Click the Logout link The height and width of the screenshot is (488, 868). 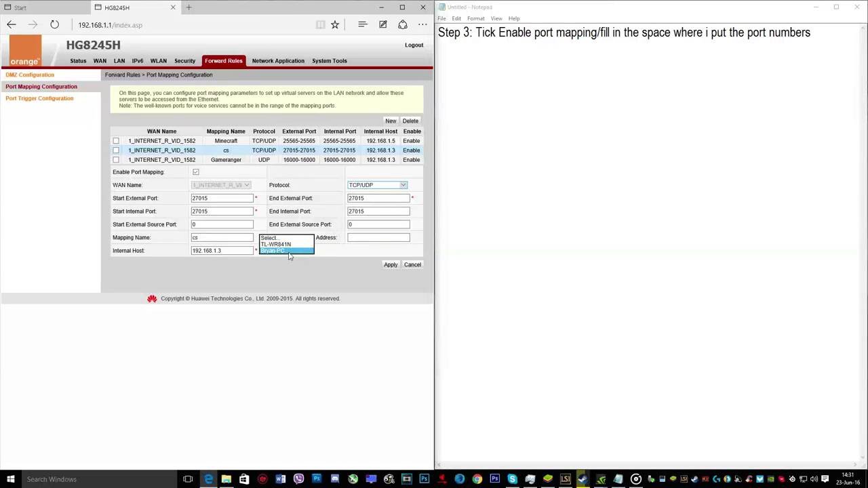point(414,45)
